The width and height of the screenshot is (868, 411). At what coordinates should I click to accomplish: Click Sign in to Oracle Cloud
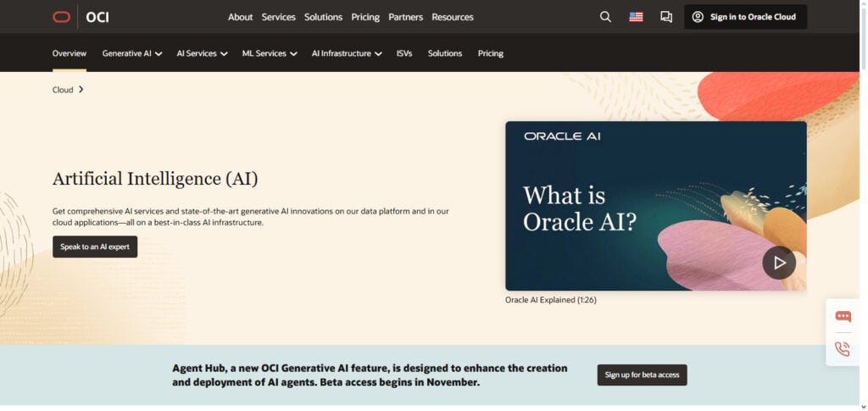(746, 17)
